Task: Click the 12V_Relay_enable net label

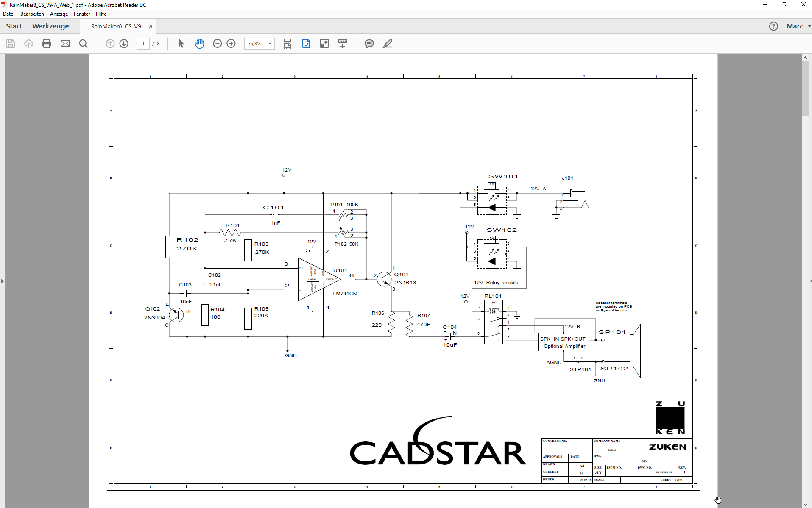Action: 496,283
